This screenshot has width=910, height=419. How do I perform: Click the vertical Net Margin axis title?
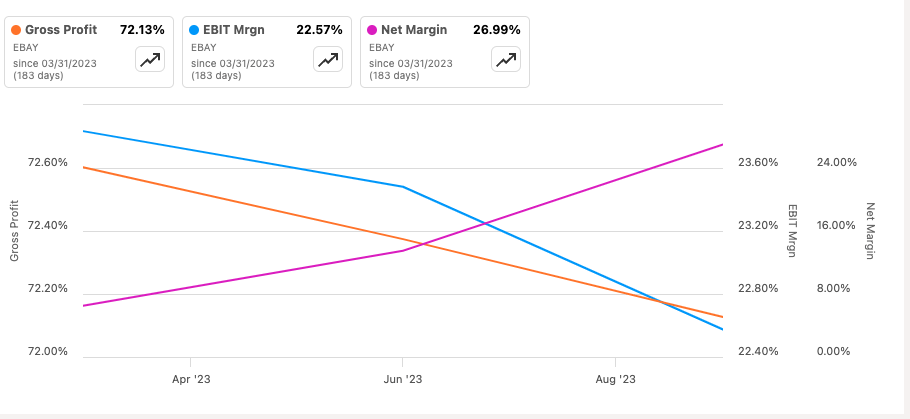[x=870, y=231]
